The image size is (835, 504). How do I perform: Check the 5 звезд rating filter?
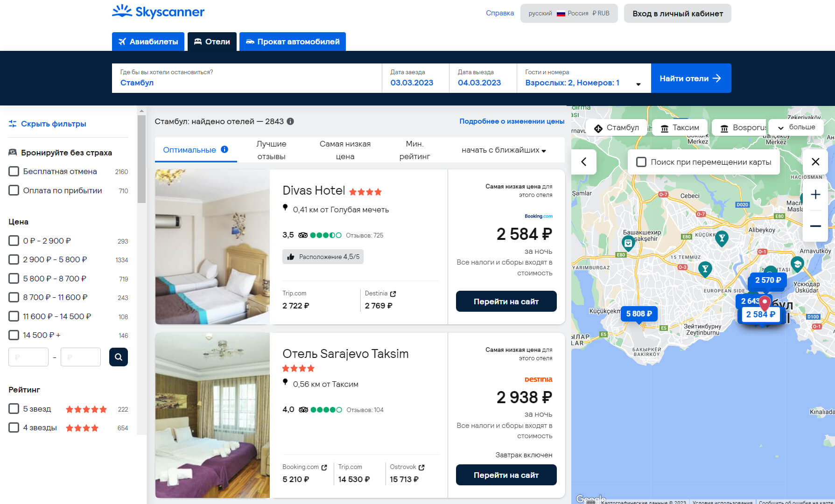point(14,409)
